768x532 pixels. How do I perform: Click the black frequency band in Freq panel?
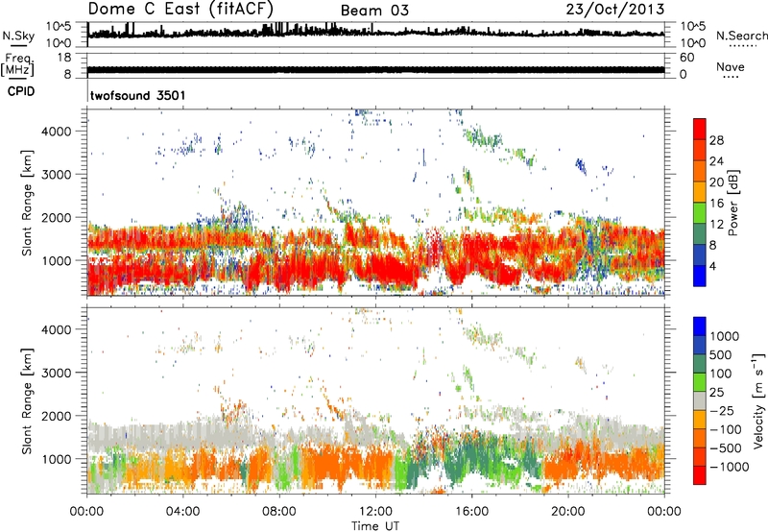375,70
